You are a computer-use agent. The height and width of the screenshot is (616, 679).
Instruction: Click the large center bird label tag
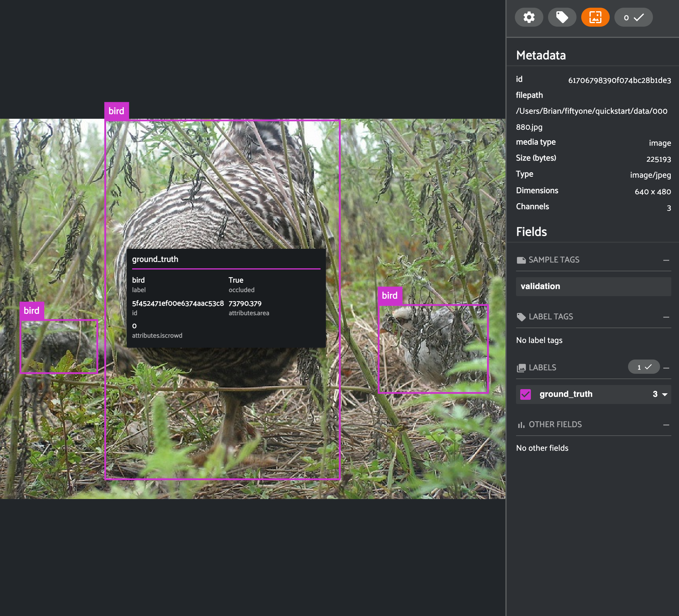[x=116, y=111]
